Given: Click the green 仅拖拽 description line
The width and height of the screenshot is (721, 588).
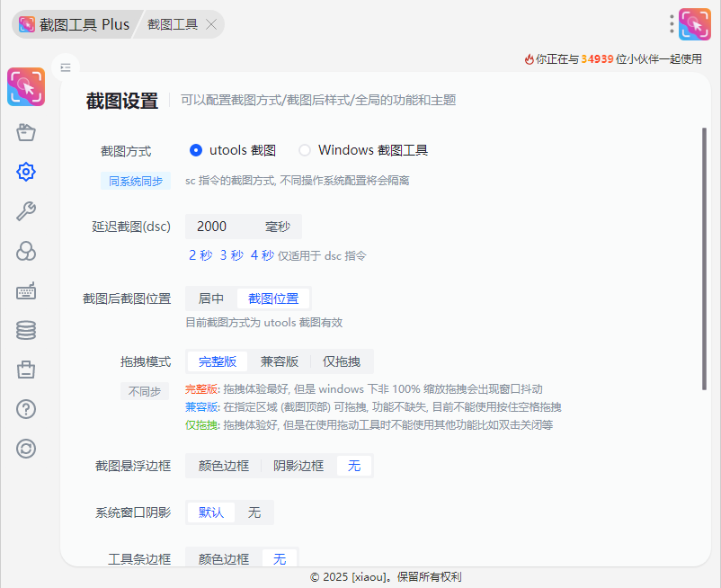Looking at the screenshot, I should point(369,424).
